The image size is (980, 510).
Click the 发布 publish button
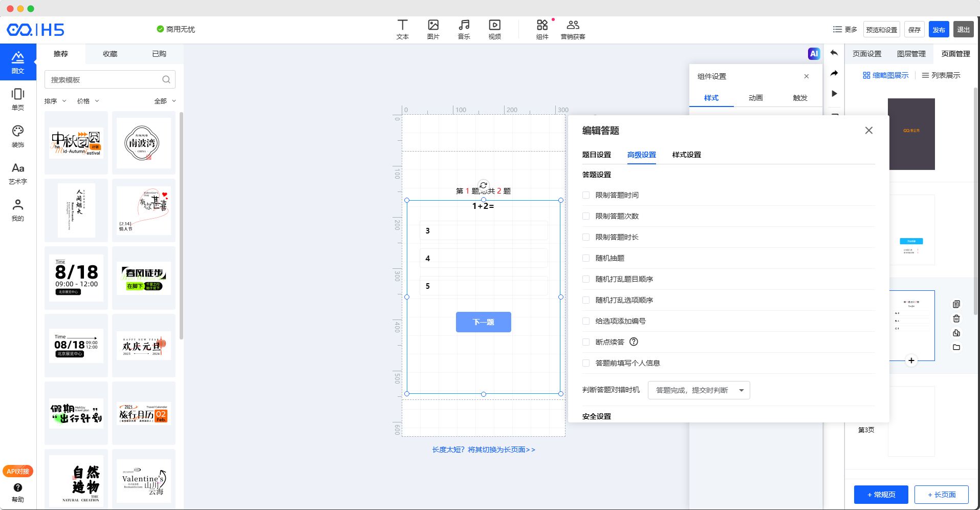[939, 30]
